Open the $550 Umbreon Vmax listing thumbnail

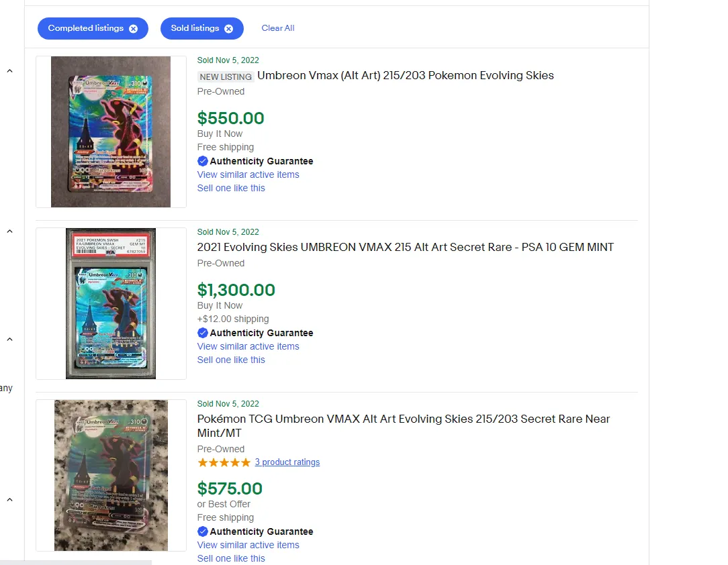[111, 132]
